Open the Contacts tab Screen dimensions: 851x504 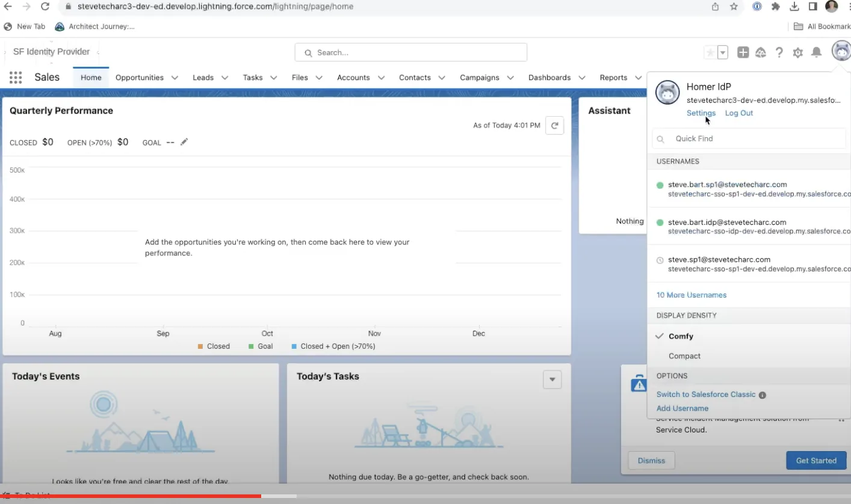pos(415,78)
